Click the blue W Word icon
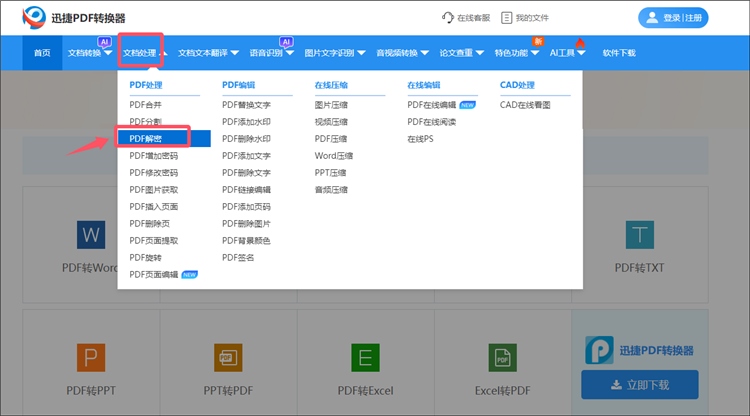This screenshot has width=750, height=416. (x=91, y=235)
